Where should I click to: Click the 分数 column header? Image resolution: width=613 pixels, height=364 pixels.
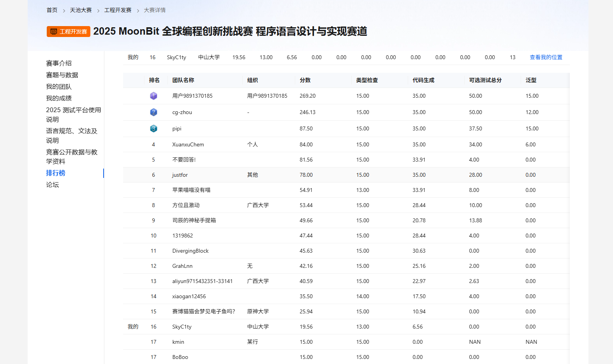coord(305,80)
